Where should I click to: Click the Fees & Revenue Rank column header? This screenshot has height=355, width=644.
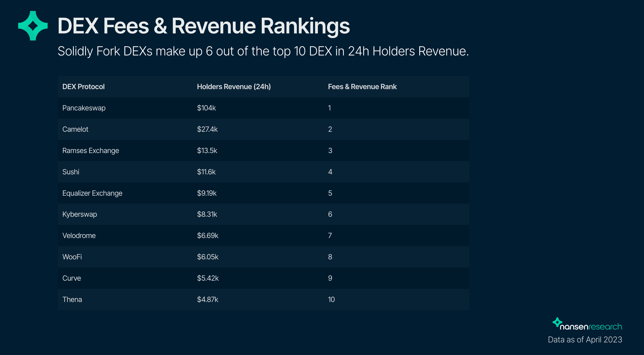tap(362, 86)
